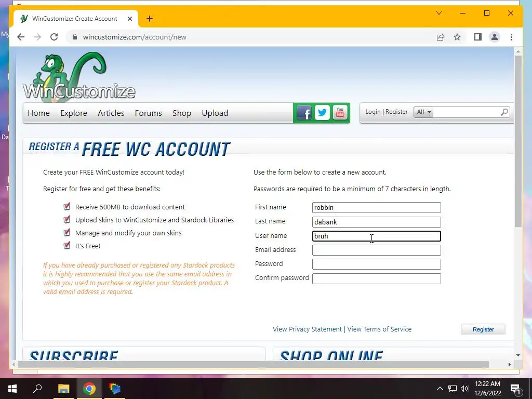The height and width of the screenshot is (399, 532).
Task: Open File Explorer from the taskbar
Action: tap(63, 389)
